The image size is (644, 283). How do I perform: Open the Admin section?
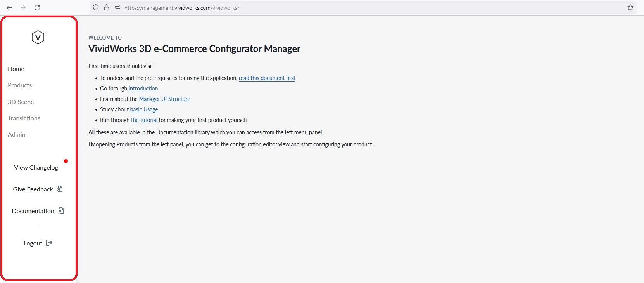pyautogui.click(x=16, y=134)
